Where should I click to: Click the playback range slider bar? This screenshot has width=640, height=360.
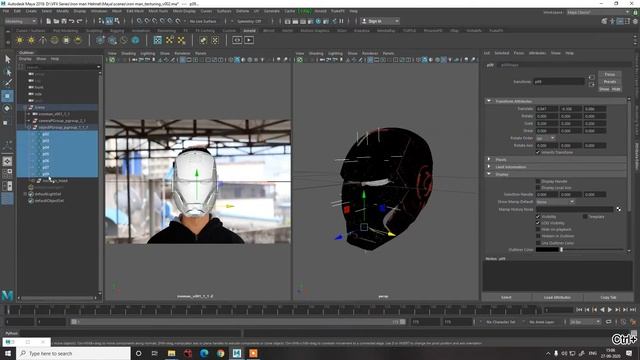(x=239, y=322)
